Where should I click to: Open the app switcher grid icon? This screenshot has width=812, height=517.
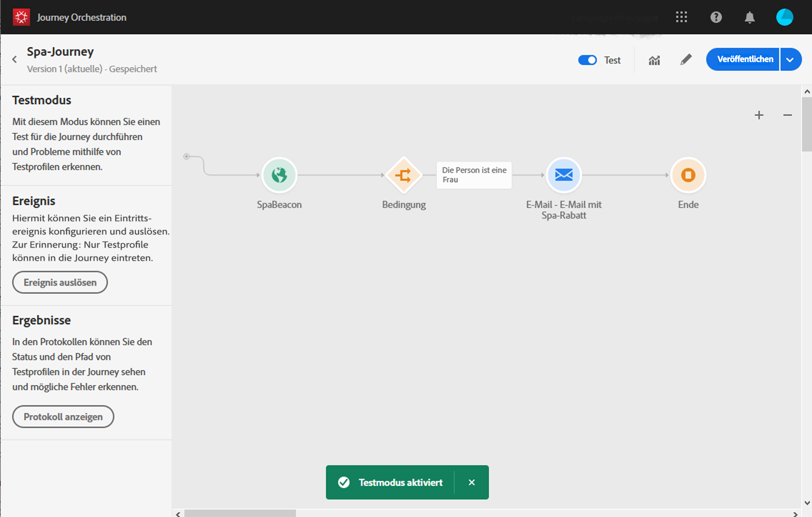[x=681, y=17]
